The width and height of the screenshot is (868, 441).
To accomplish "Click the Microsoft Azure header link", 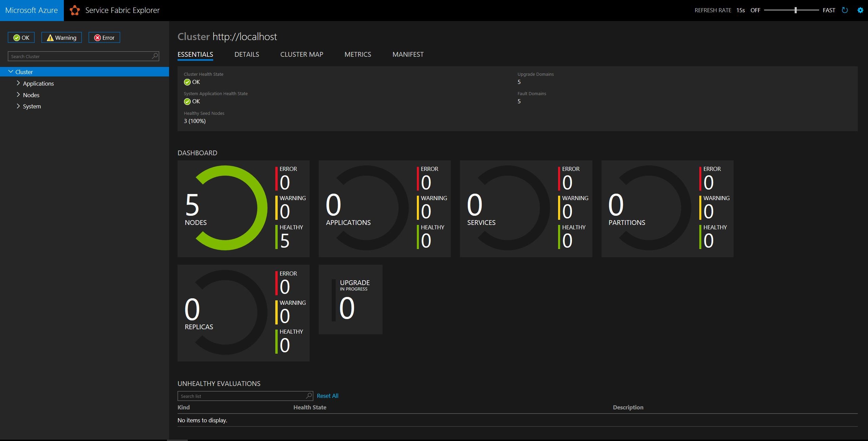I will click(32, 10).
